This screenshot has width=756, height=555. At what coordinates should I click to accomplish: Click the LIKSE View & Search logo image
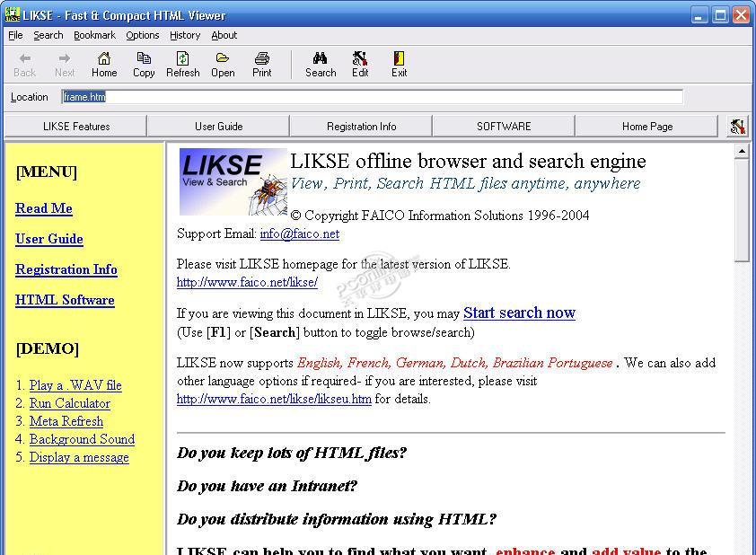pos(233,181)
